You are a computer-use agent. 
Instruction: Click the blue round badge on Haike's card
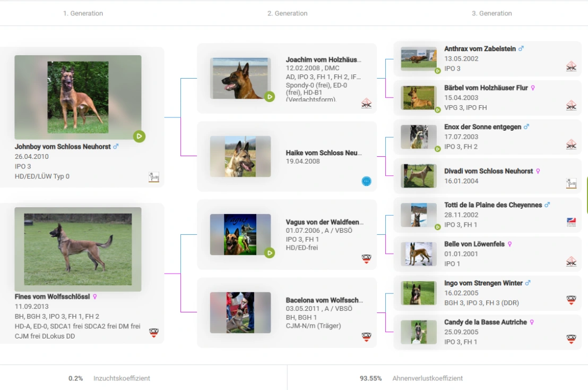click(x=366, y=181)
